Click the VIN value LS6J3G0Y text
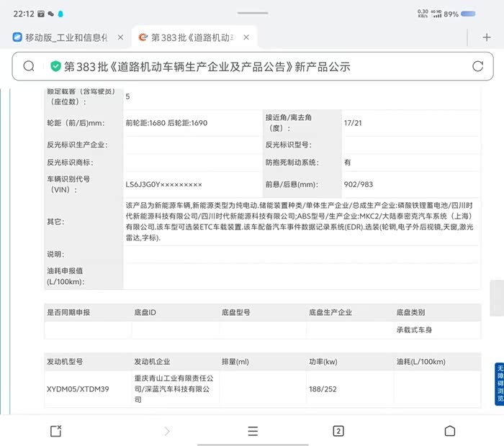504x446 pixels. click(163, 184)
